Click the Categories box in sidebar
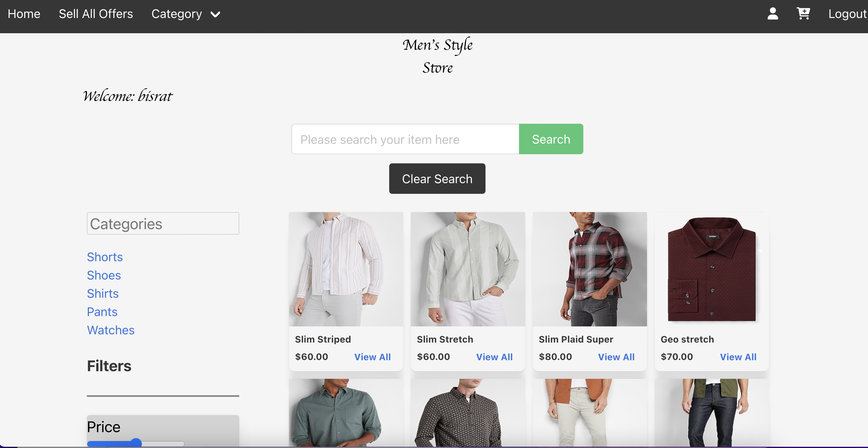The height and width of the screenshot is (448, 868). tap(163, 224)
